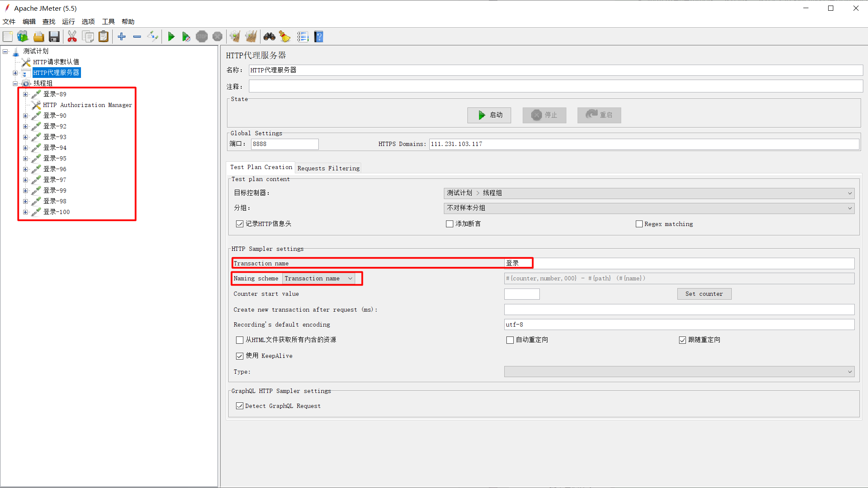868x488 pixels.
Task: Open the Templates icon
Action: coord(23,37)
